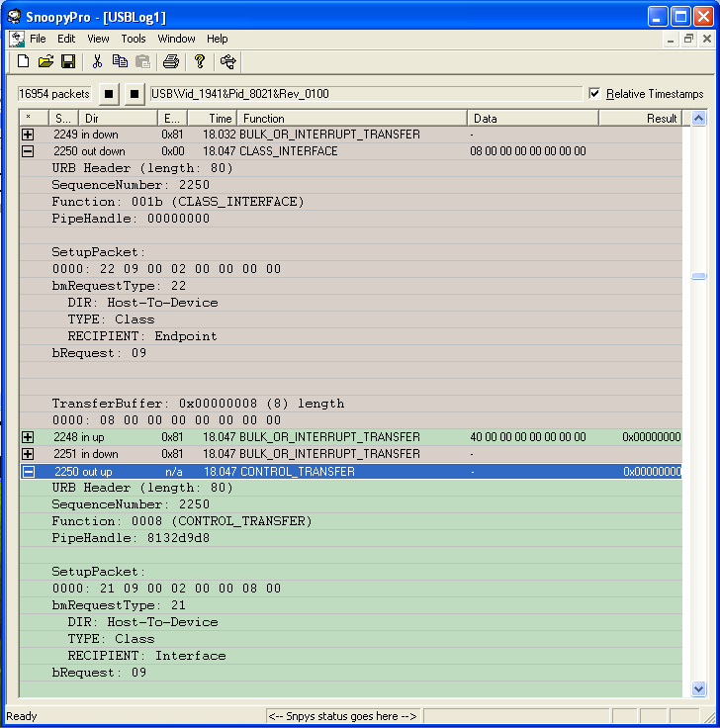Click 'bmRequestType: 22' line
Image resolution: width=720 pixels, height=728 pixels.
119,286
